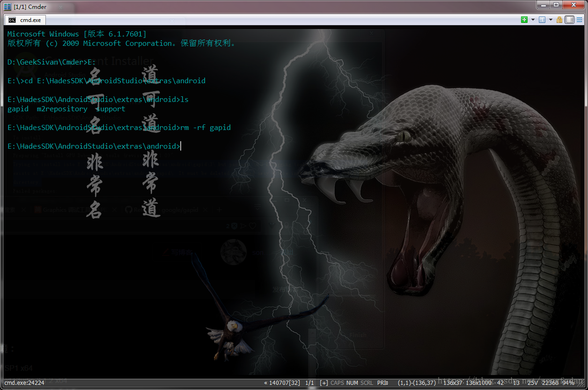The width and height of the screenshot is (588, 390).
Task: Toggle NUM lock indicator in status bar
Action: pyautogui.click(x=352, y=383)
